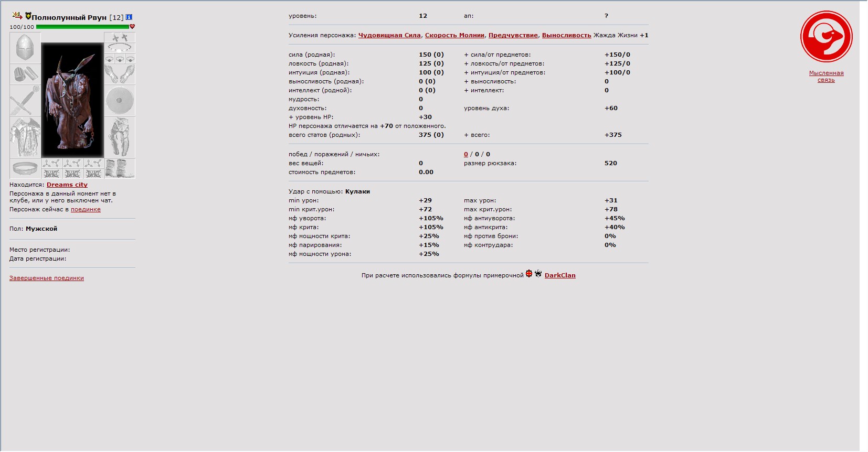The width and height of the screenshot is (868, 452).
Task: Click the private message arrow icon before the name
Action: [x=17, y=16]
